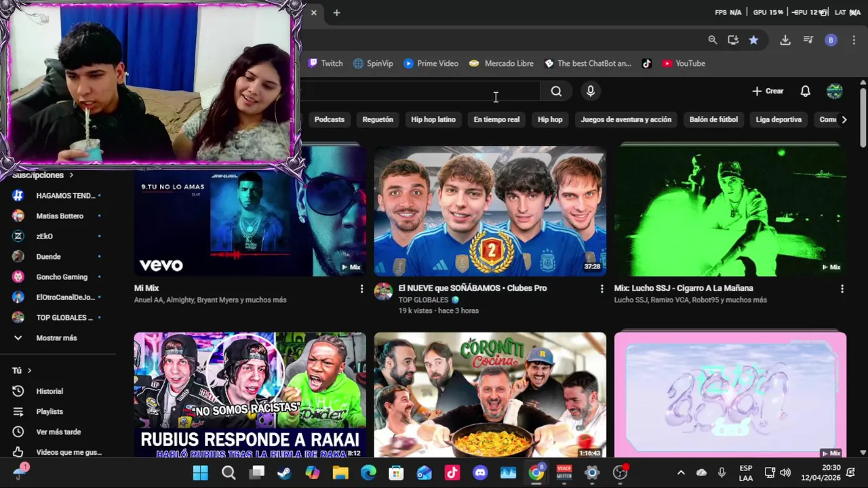The height and width of the screenshot is (488, 868).
Task: Select Juegos de aventura y acción chip
Action: (x=626, y=119)
